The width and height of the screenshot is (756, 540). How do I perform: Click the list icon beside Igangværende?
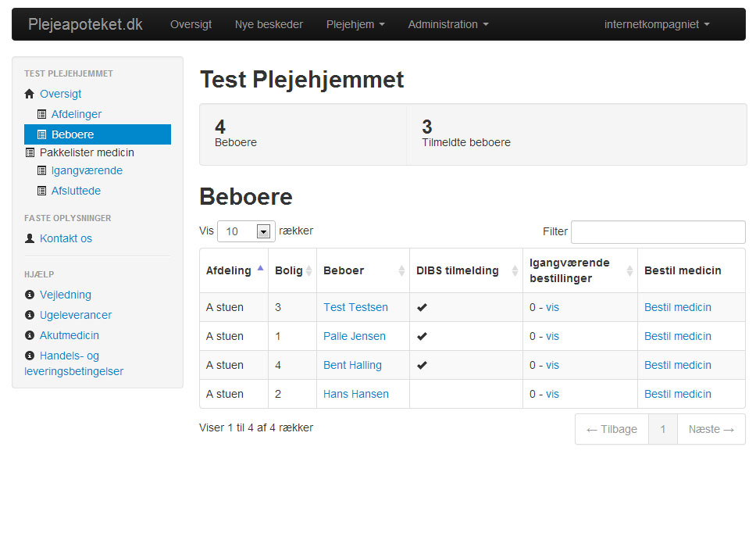pos(42,171)
